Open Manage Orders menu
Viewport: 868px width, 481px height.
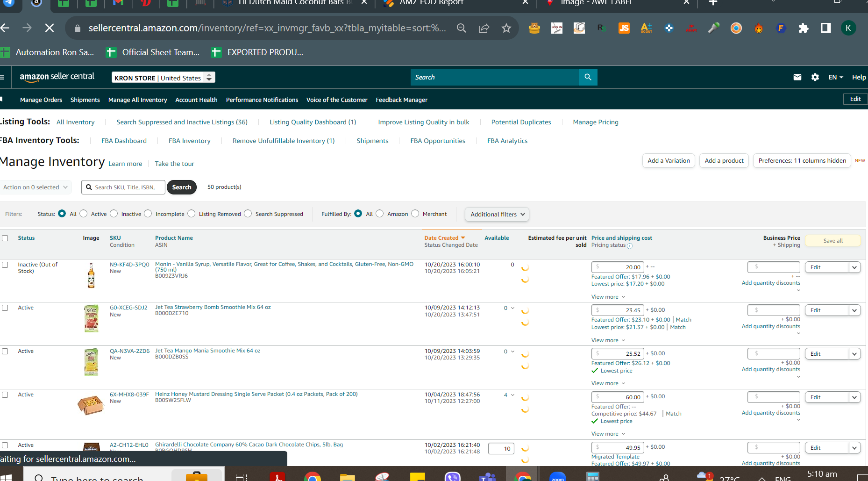click(x=41, y=100)
